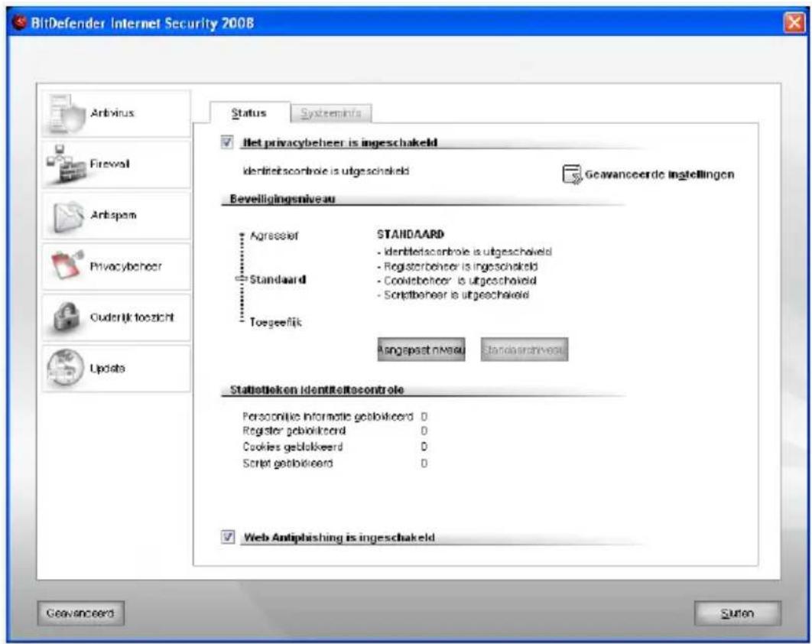Select the Ouderlijk toezicht sidebar label
Viewport: 812px width, 644px height.
132,317
